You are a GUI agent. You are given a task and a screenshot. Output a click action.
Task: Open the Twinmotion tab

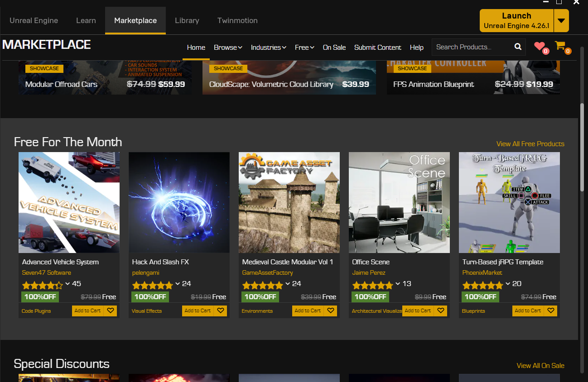coord(237,20)
